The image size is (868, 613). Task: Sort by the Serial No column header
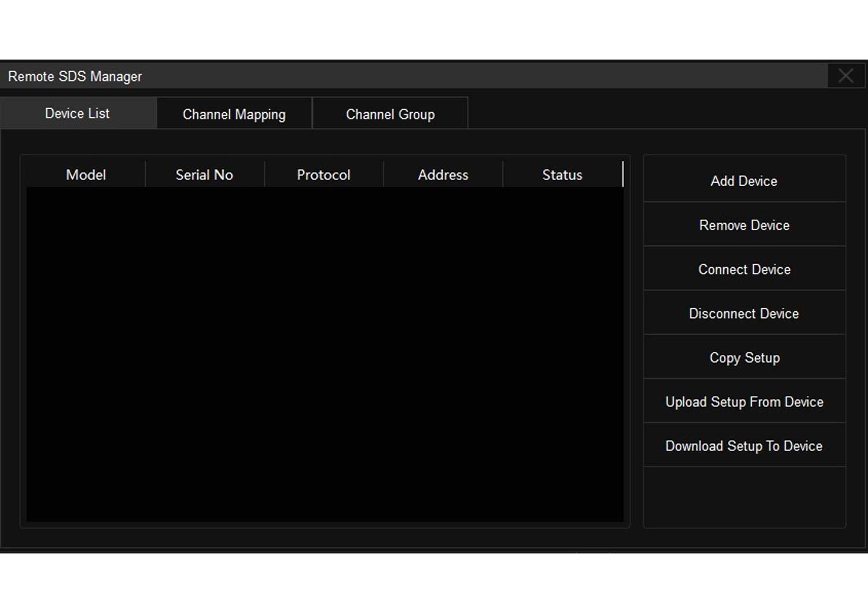(x=204, y=175)
